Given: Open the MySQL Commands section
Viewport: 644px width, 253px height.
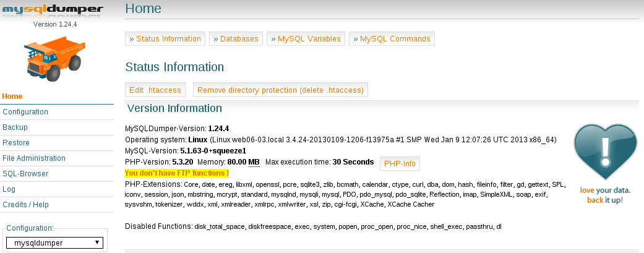Looking at the screenshot, I should coord(392,39).
